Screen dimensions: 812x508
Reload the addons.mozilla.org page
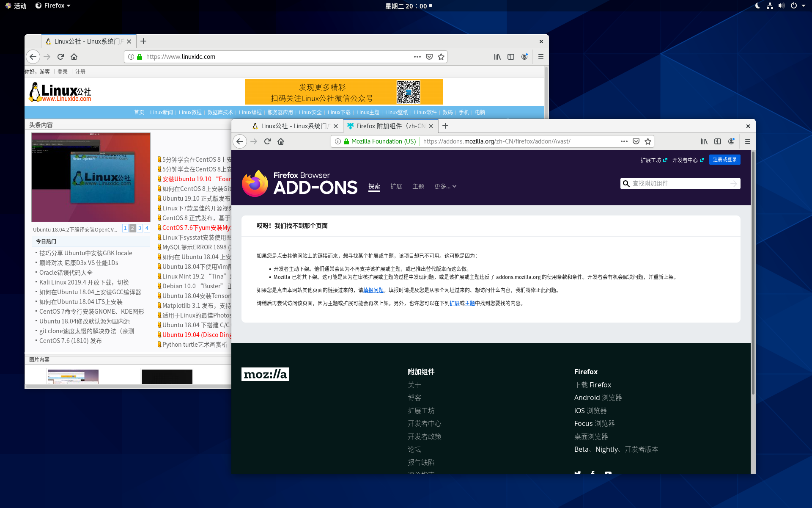pyautogui.click(x=267, y=141)
